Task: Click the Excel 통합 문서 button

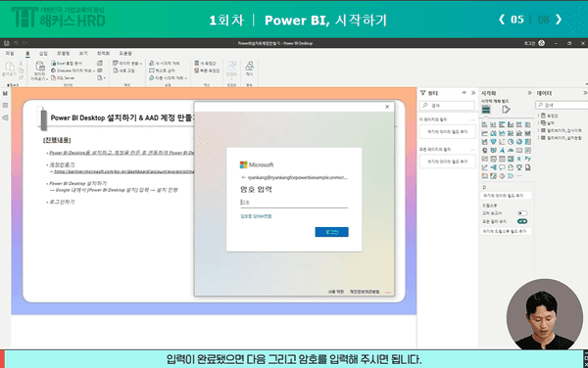Action: click(x=67, y=64)
